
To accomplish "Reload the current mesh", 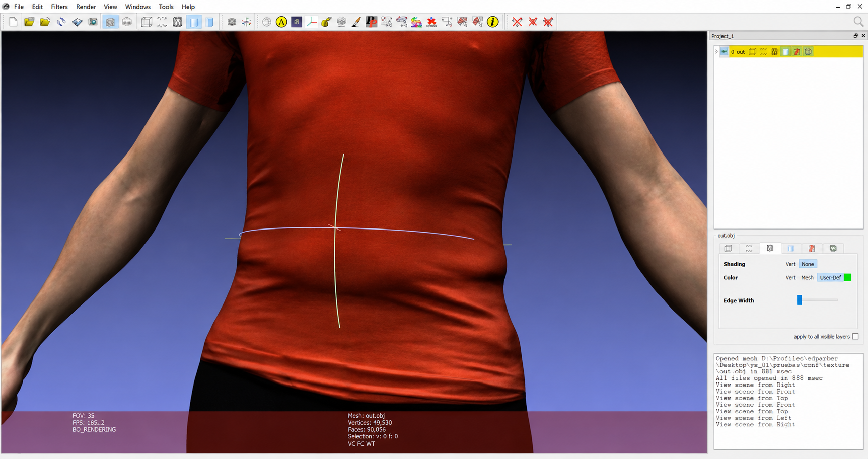I will (x=61, y=22).
